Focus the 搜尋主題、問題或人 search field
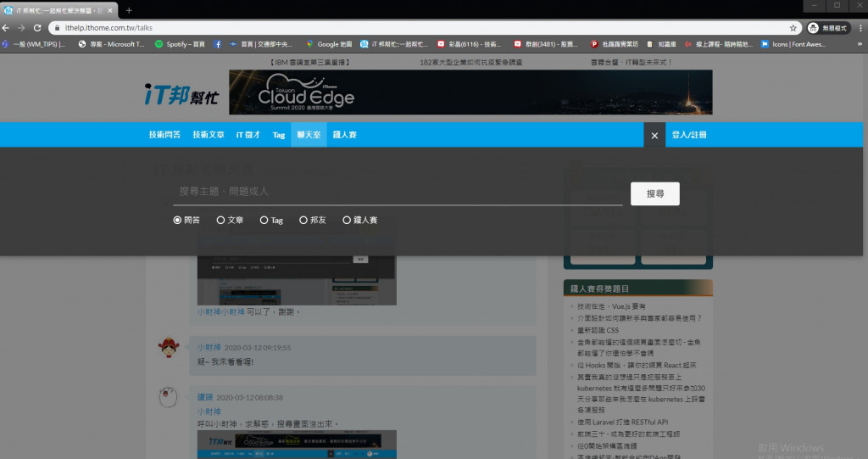This screenshot has width=868, height=459. point(398,192)
